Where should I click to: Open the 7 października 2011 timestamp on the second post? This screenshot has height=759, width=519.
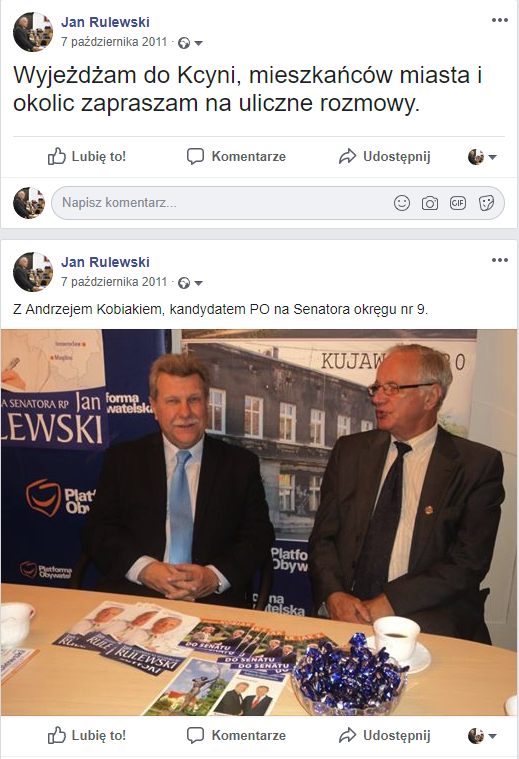tap(114, 282)
